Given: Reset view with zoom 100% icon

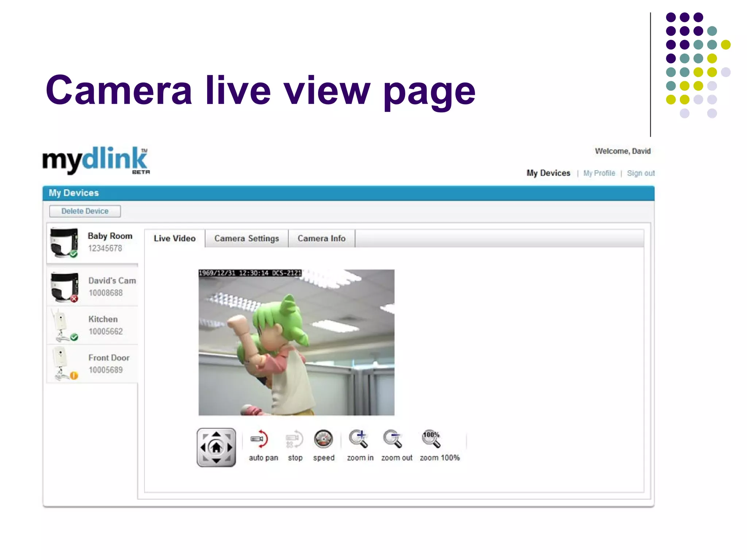Looking at the screenshot, I should 431,439.
